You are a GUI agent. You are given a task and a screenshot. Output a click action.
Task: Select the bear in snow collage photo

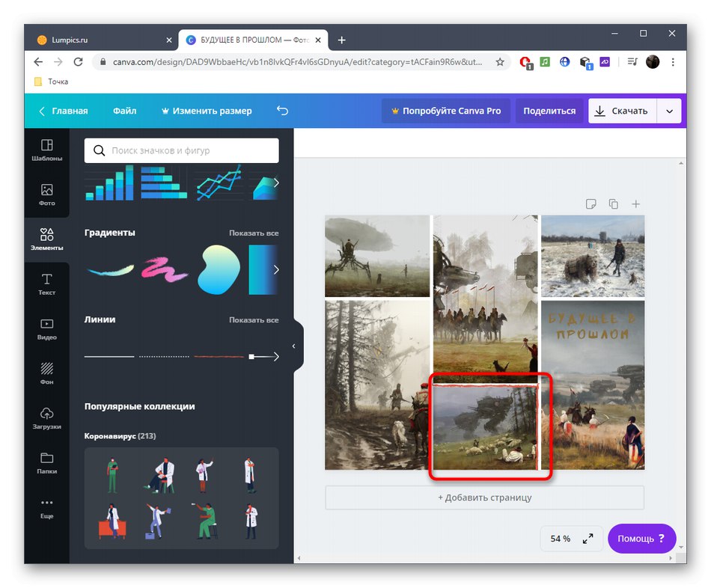[x=593, y=256]
